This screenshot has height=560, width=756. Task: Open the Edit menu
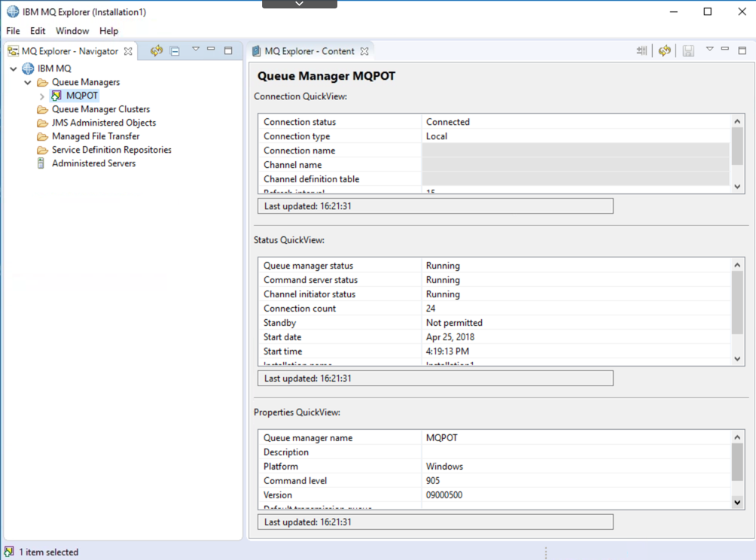click(38, 31)
